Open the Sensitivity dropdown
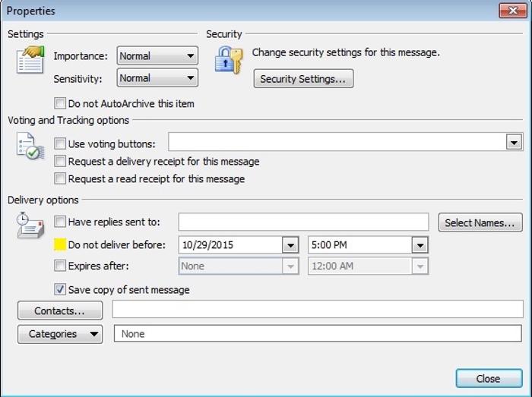The image size is (532, 397). pos(157,78)
